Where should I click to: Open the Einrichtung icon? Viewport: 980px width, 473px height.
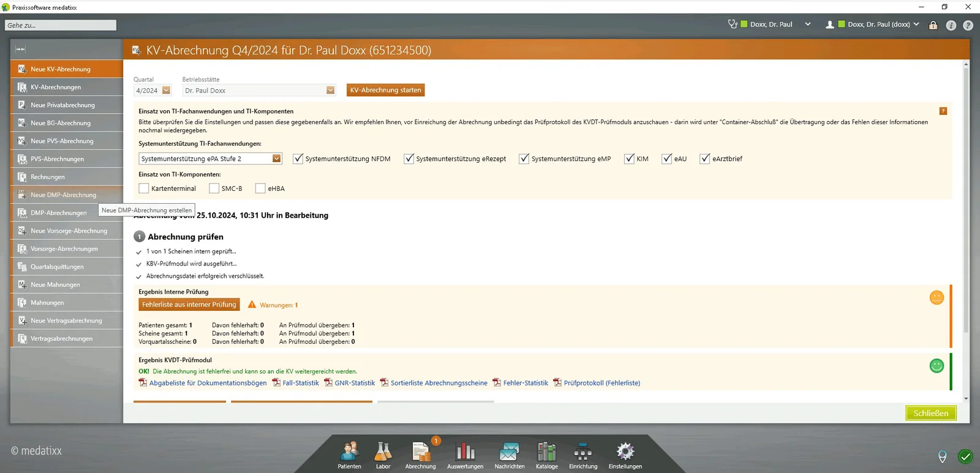tap(583, 455)
